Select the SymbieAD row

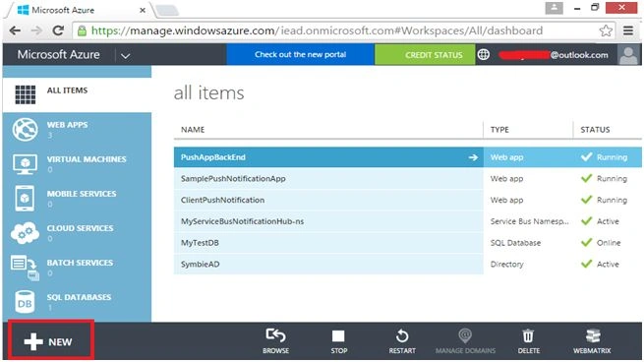(x=407, y=265)
